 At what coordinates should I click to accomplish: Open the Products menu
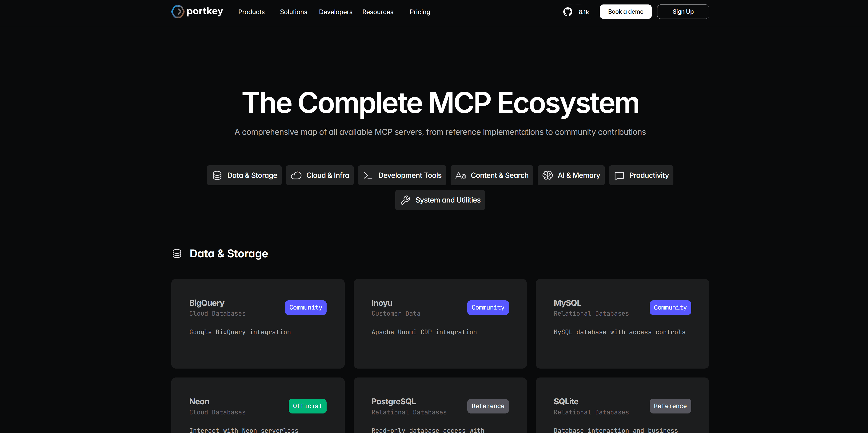(x=251, y=12)
